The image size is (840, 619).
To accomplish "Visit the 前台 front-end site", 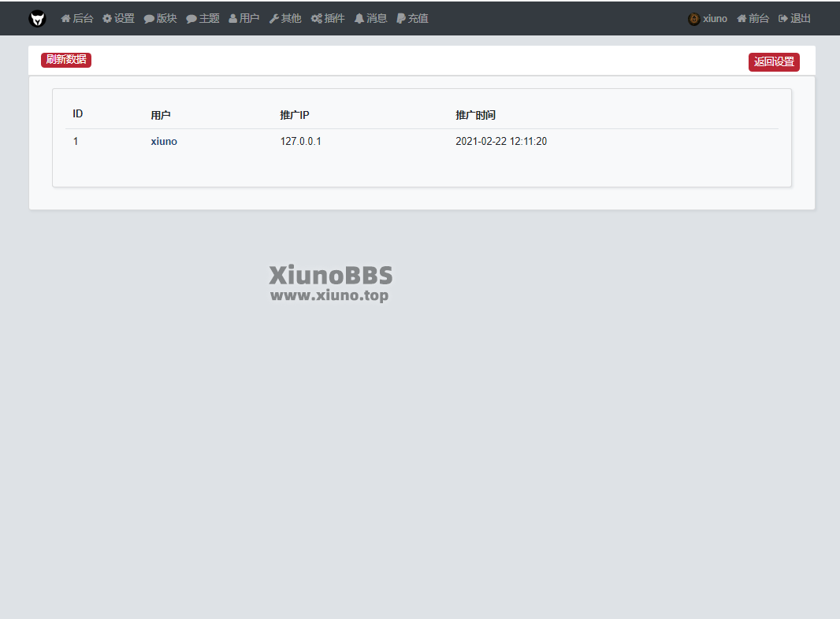I will click(753, 19).
